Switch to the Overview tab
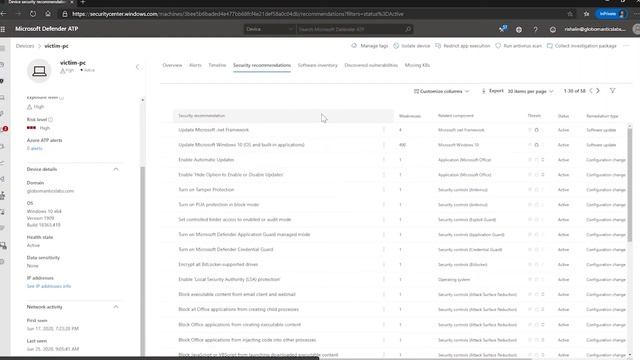 pyautogui.click(x=172, y=65)
